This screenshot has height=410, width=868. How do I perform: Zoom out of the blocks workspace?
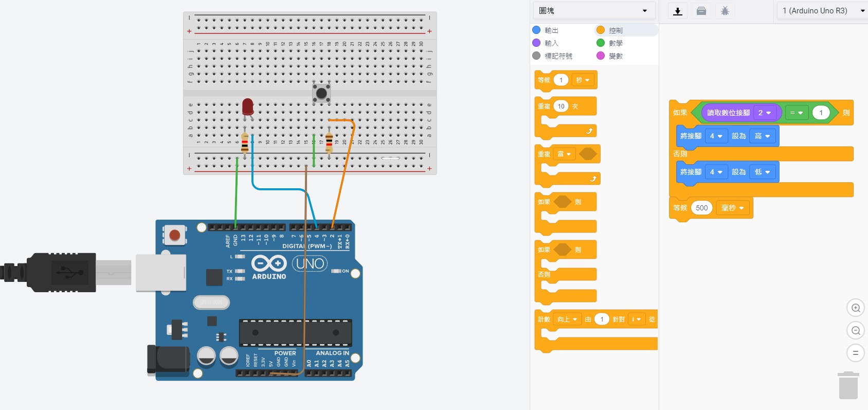[x=856, y=330]
